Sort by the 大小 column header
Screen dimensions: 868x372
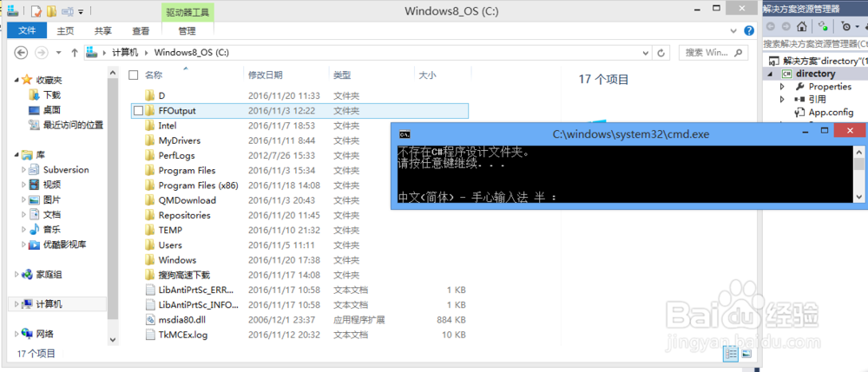(x=427, y=75)
